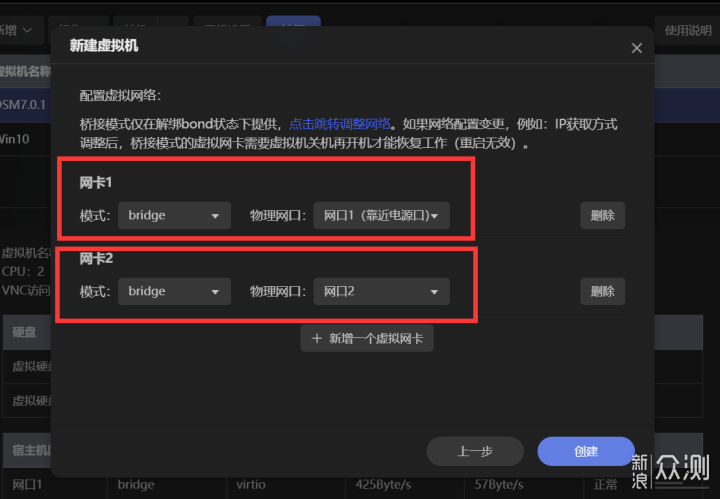Open the 网卡2 物理网口 dropdown
720x499 pixels.
[381, 291]
